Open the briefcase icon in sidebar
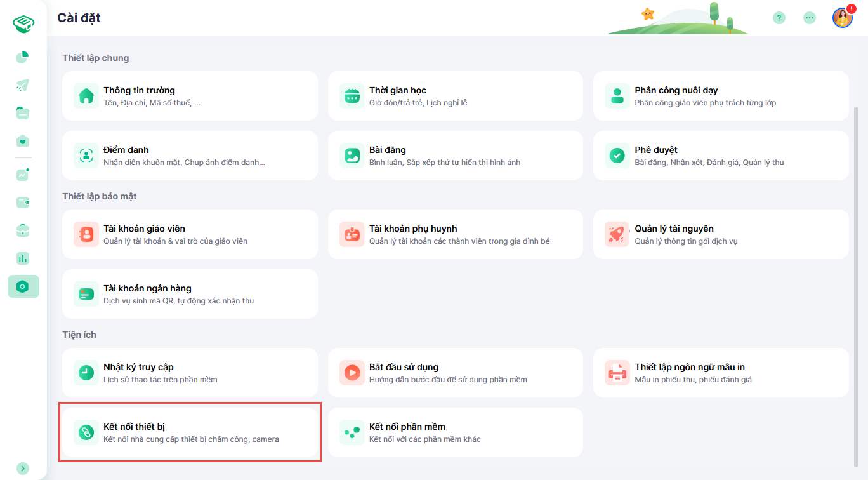868x480 pixels. click(x=23, y=230)
